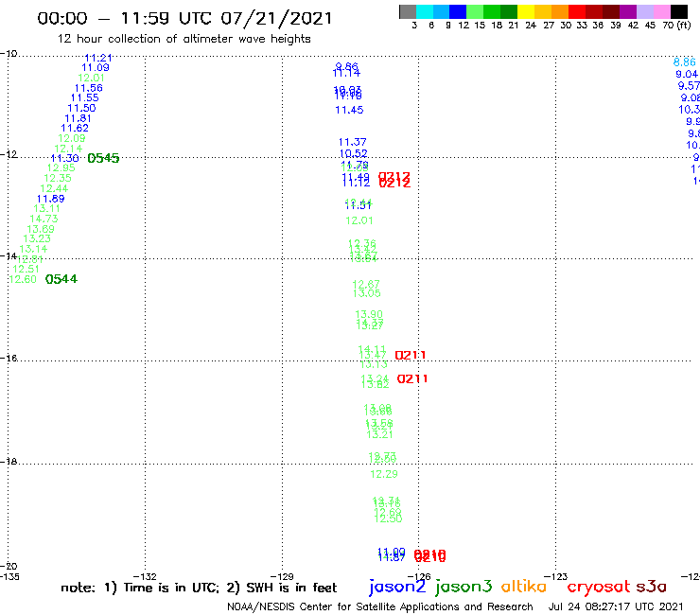Click the red 'cryosat' legend label
Screen dimensions: 700x615
[599, 587]
